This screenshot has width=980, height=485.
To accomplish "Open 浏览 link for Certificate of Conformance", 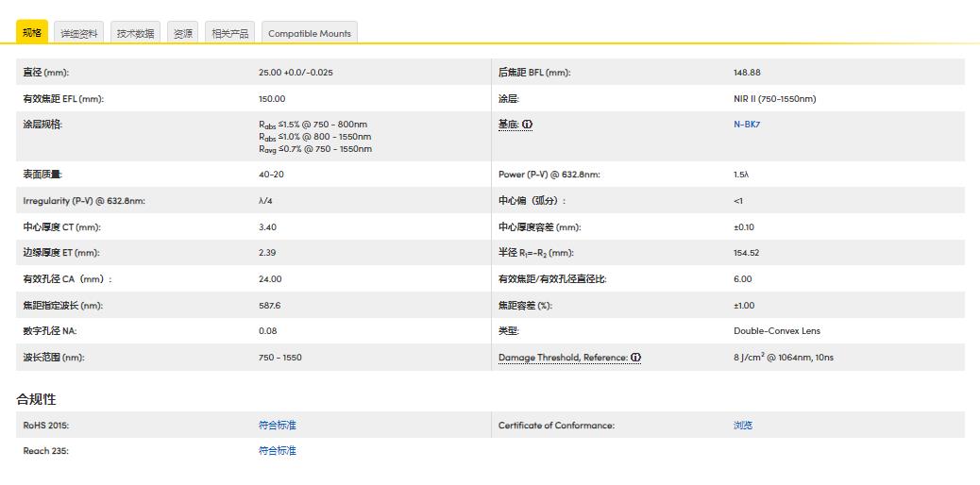I will (743, 426).
